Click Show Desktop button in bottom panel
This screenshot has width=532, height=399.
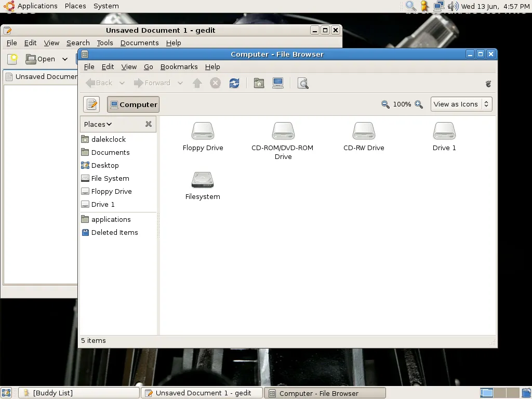6,393
